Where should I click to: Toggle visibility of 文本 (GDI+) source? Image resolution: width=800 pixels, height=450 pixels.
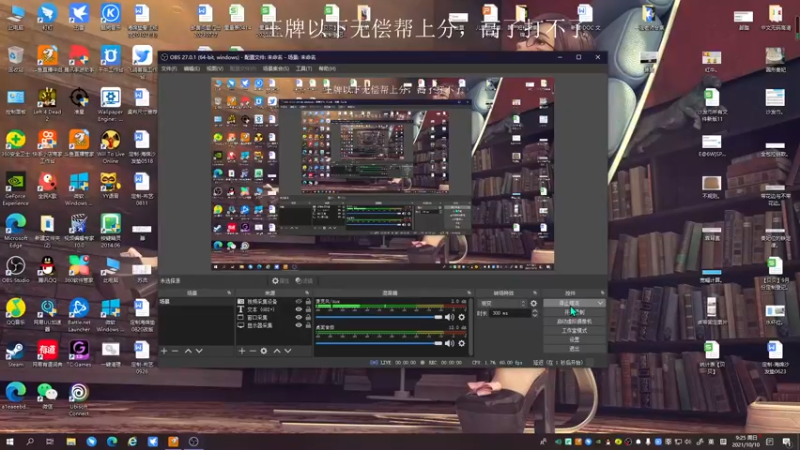[298, 309]
